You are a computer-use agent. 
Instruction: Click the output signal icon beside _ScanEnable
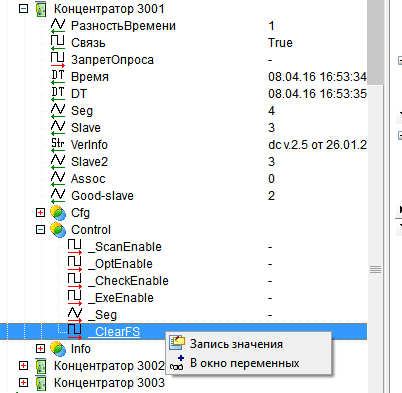coord(75,247)
